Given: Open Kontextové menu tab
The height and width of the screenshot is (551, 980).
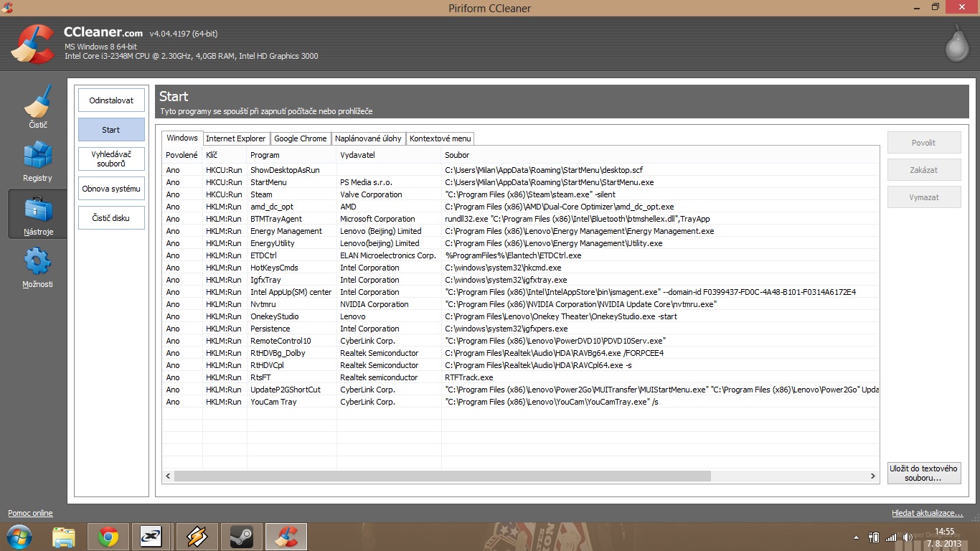Looking at the screenshot, I should point(440,138).
